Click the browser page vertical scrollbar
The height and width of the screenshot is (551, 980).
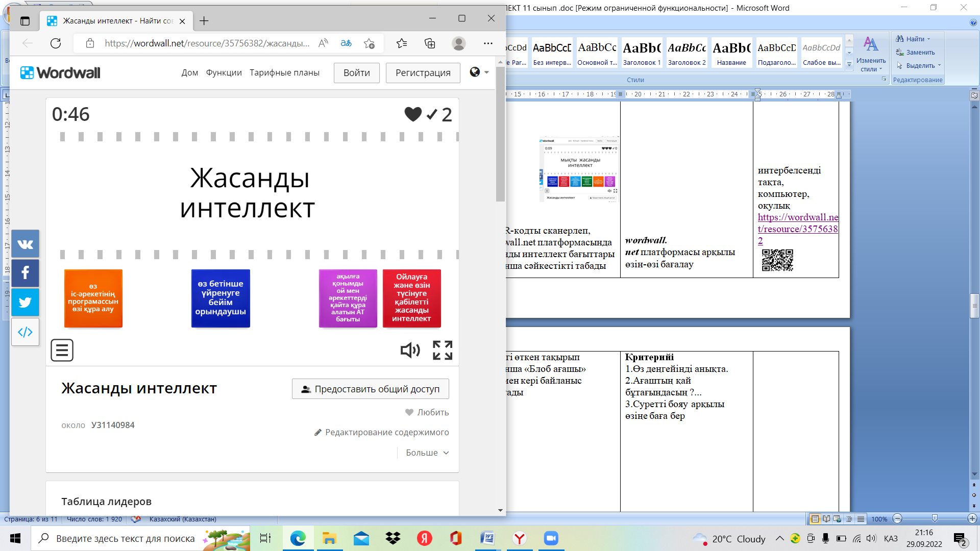500,134
